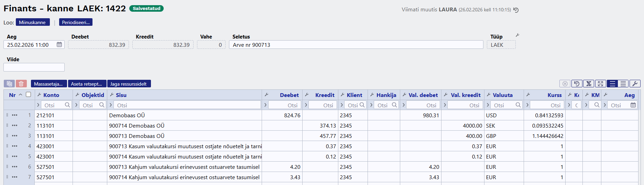Click the Miinuskanne button

(x=32, y=22)
